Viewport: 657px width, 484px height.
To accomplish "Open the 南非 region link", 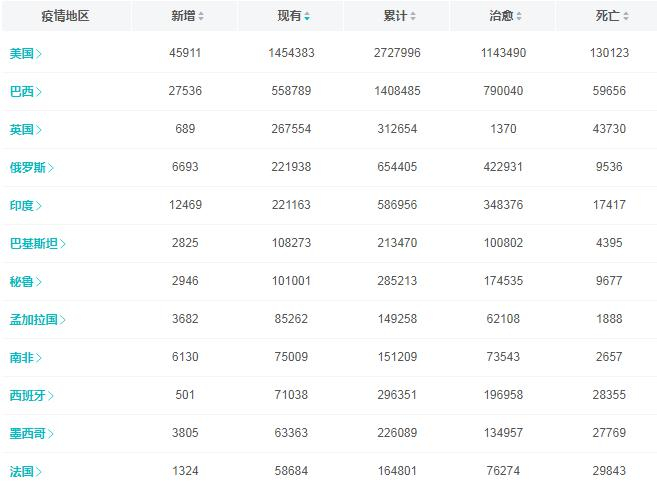I will [22, 357].
